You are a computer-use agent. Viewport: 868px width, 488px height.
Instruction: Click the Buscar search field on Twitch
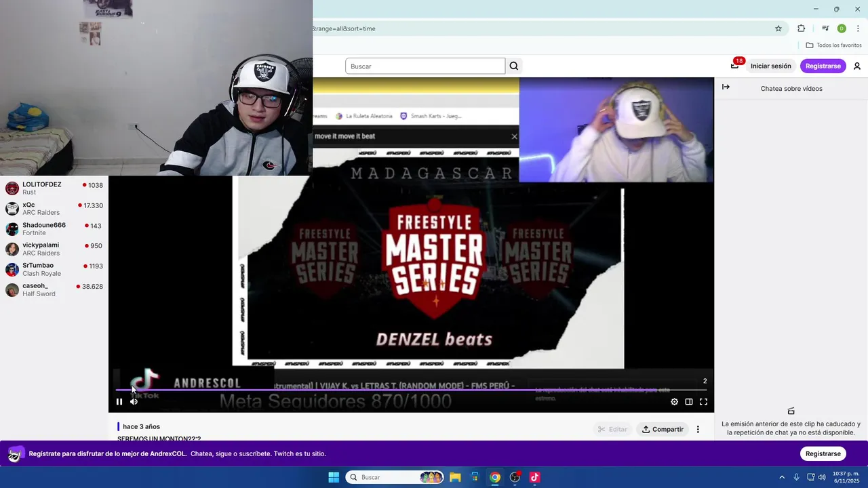pyautogui.click(x=425, y=66)
